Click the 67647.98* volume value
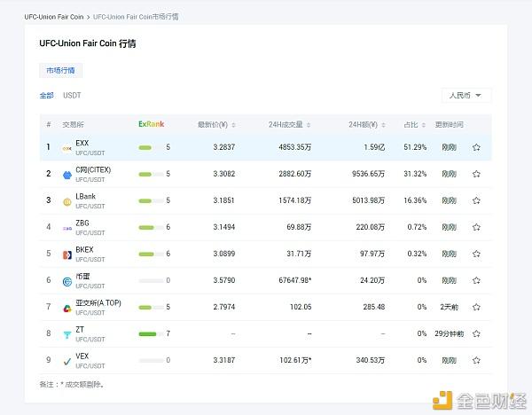532x415 pixels. pyautogui.click(x=295, y=280)
